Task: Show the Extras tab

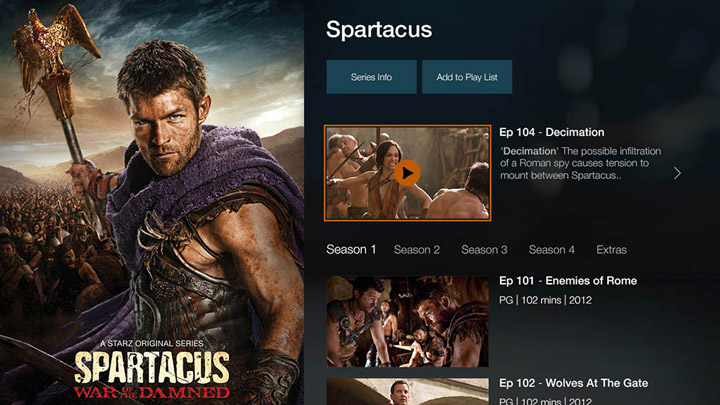Action: coord(611,250)
